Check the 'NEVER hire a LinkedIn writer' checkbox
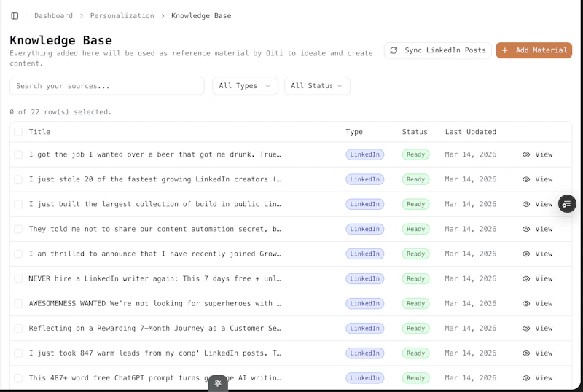 [x=18, y=278]
